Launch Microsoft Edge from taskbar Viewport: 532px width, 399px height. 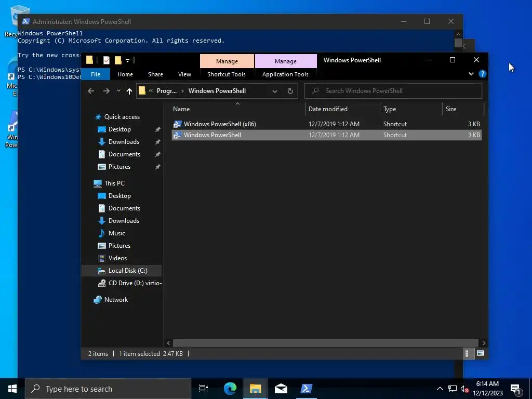(230, 389)
